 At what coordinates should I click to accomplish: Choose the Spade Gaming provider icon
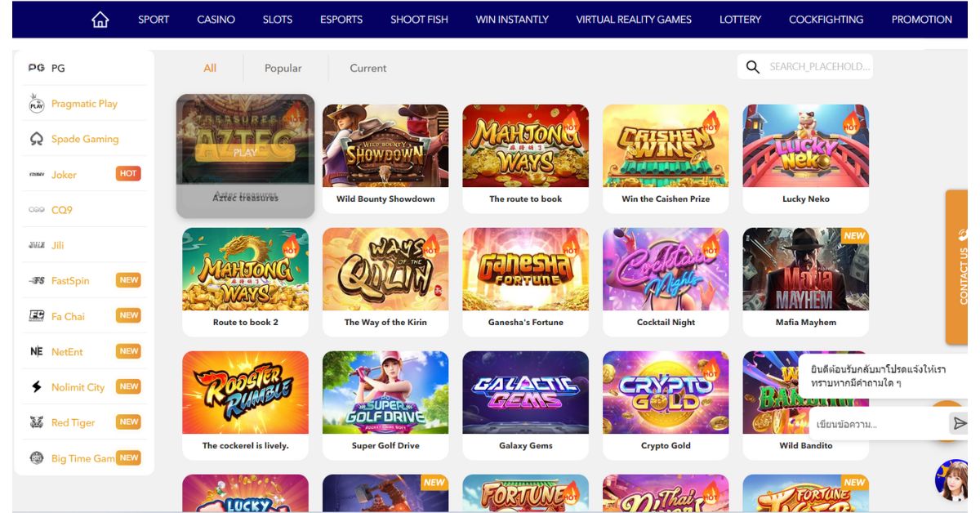pos(37,139)
